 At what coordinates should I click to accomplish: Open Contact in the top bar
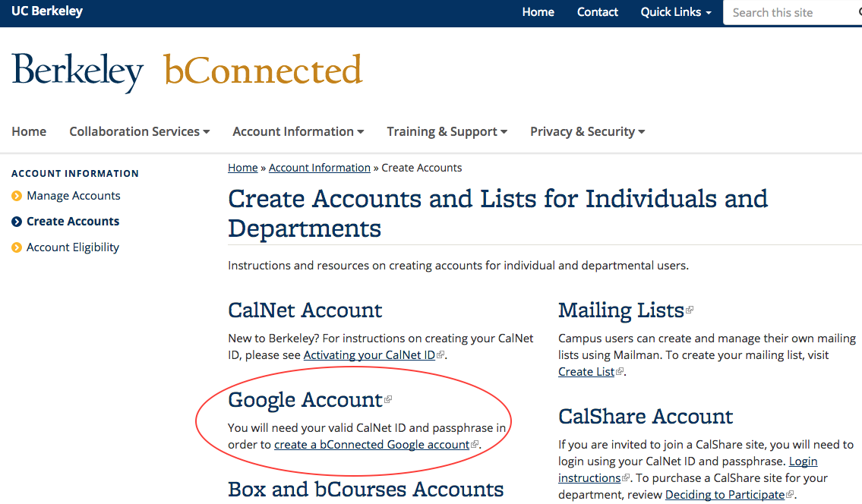[x=597, y=12]
